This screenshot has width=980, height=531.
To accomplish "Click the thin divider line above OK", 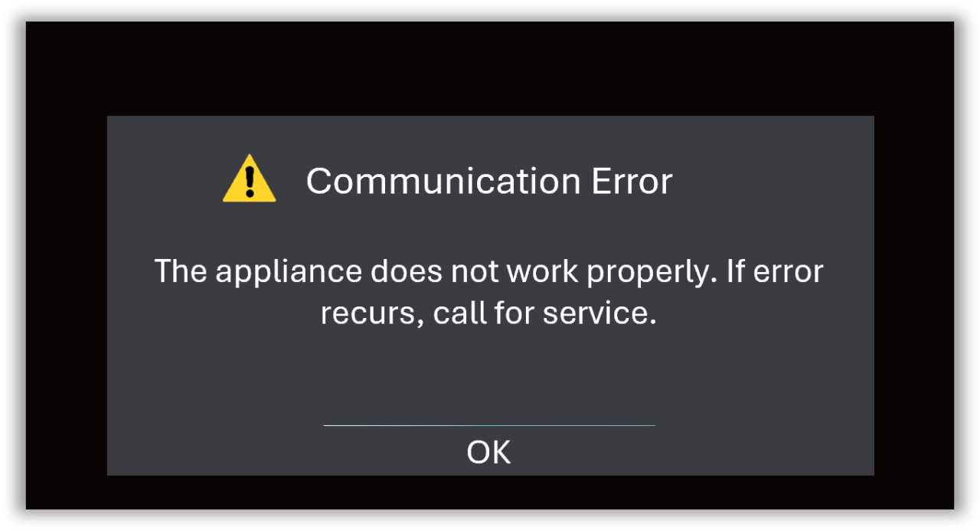I will click(x=489, y=425).
